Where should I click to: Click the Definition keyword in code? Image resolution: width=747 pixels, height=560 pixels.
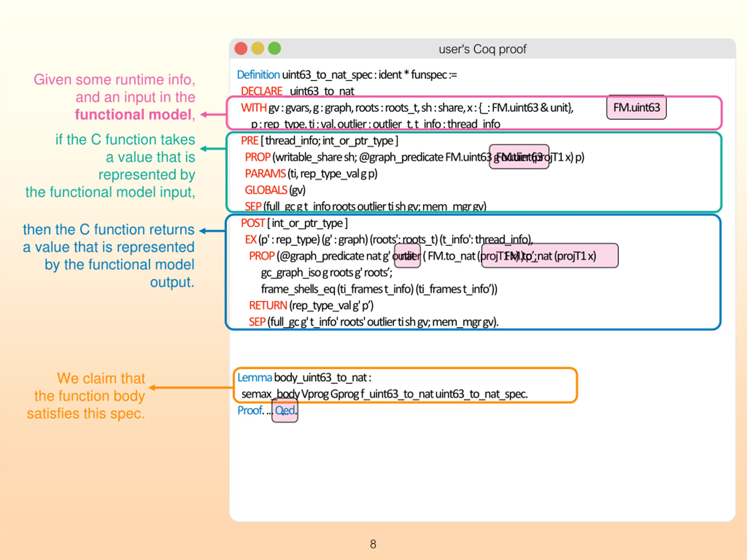point(258,75)
